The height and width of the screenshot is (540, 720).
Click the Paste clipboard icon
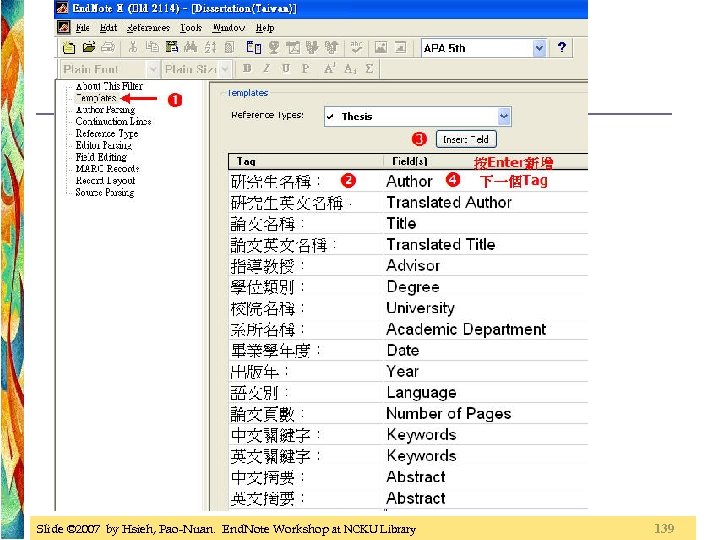(172, 47)
